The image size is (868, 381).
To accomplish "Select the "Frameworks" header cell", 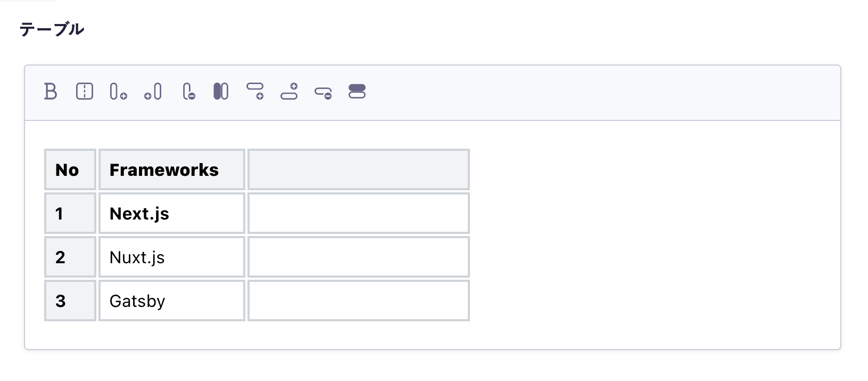I will pos(171,170).
